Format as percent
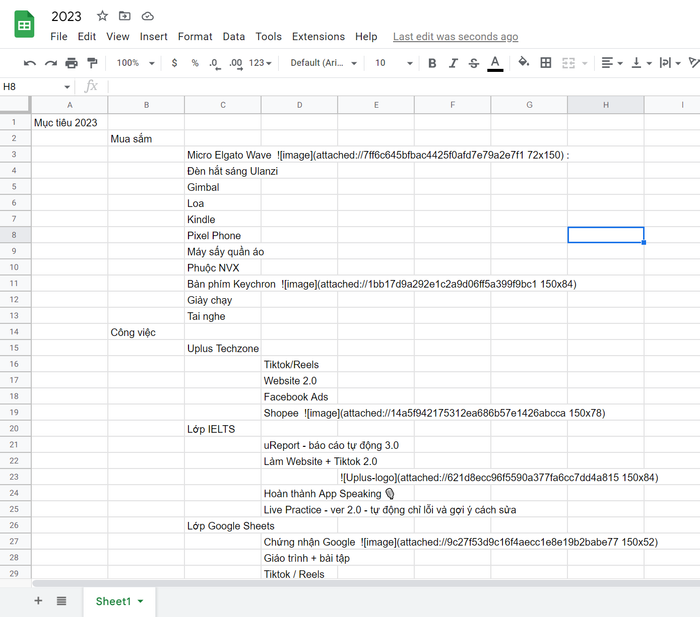700x617 pixels. [x=195, y=63]
